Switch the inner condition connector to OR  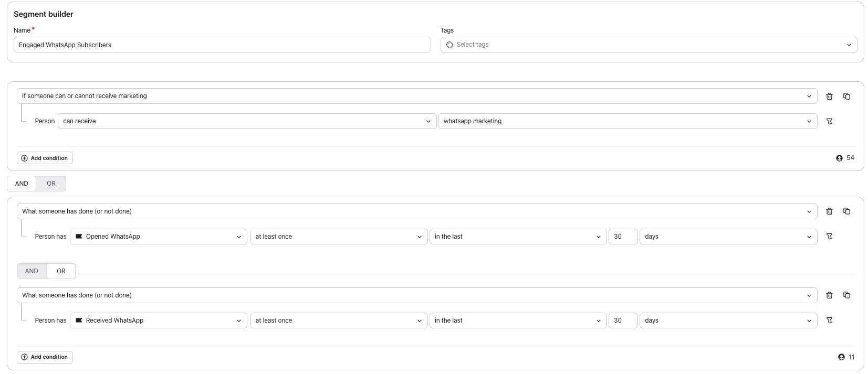click(x=61, y=271)
